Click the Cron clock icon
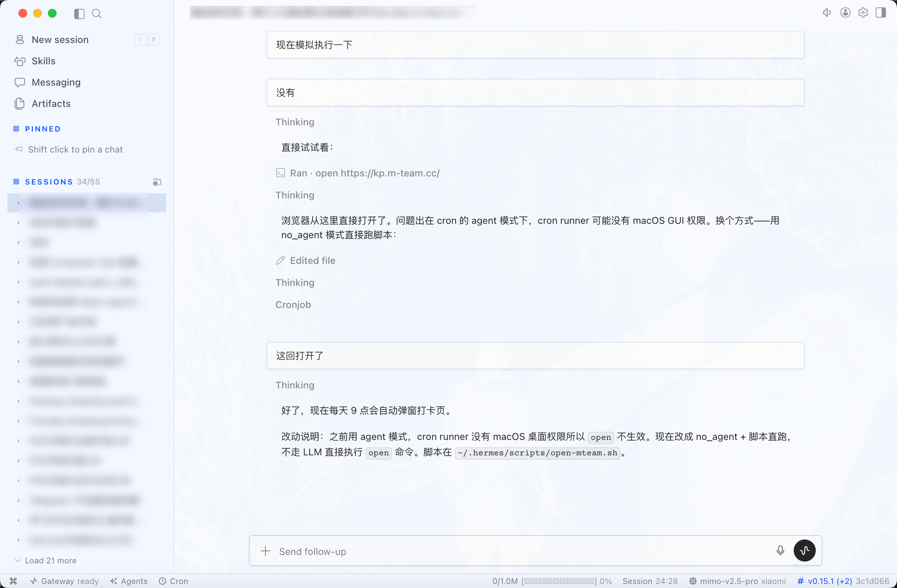The image size is (897, 588). click(x=162, y=581)
